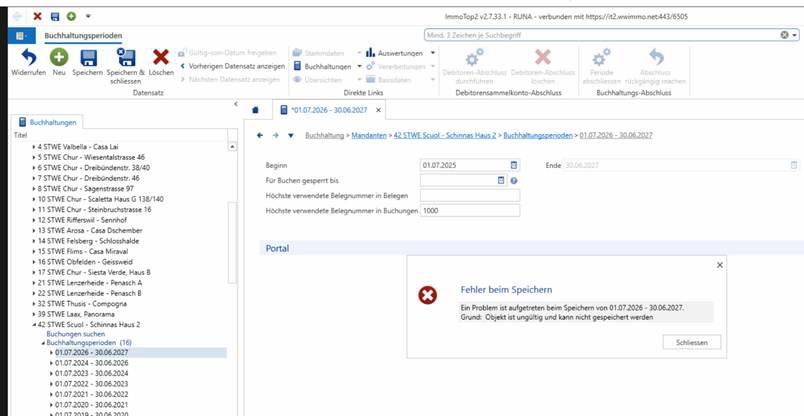Click the red Löschen X icon
This screenshot has height=416, width=804.
pyautogui.click(x=161, y=57)
